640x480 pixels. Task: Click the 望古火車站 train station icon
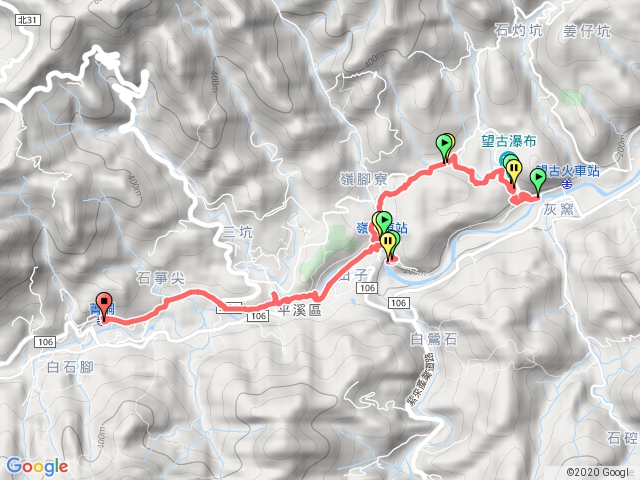[x=567, y=184]
